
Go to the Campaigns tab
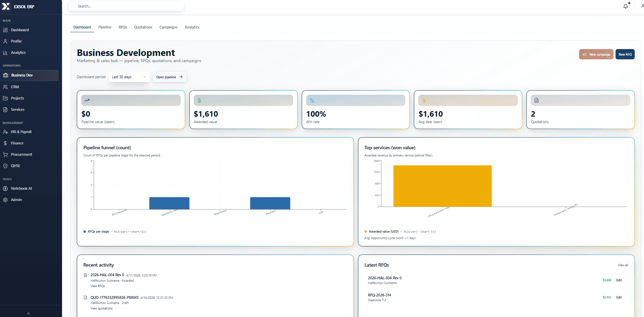tap(168, 27)
